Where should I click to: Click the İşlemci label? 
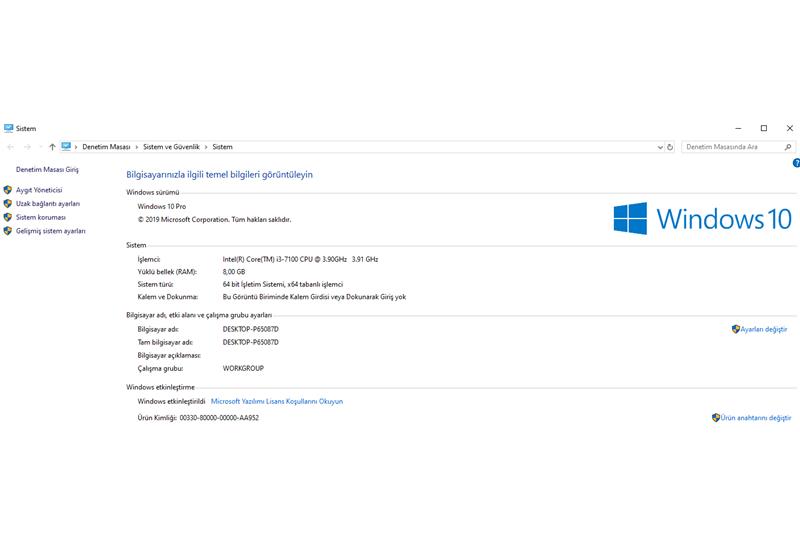[148, 259]
